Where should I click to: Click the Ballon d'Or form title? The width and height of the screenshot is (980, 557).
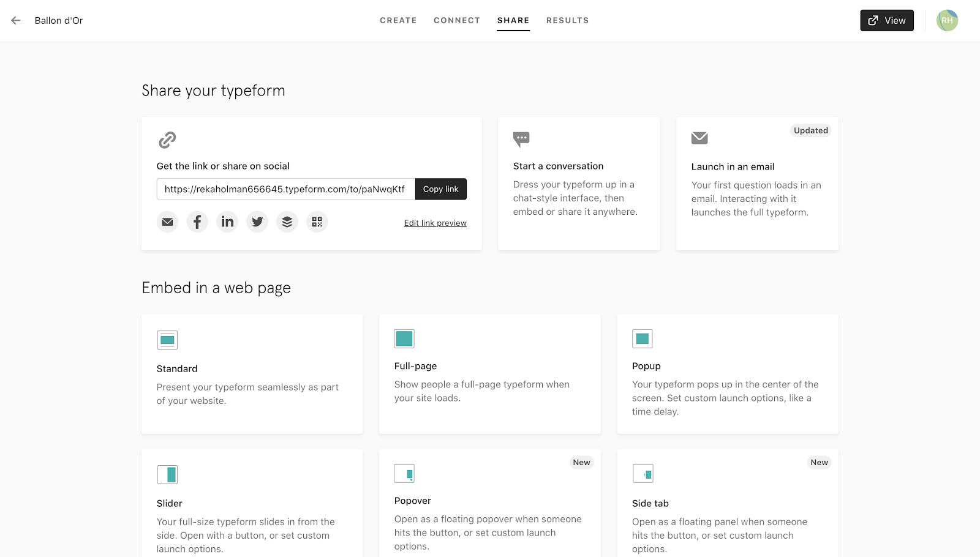59,20
